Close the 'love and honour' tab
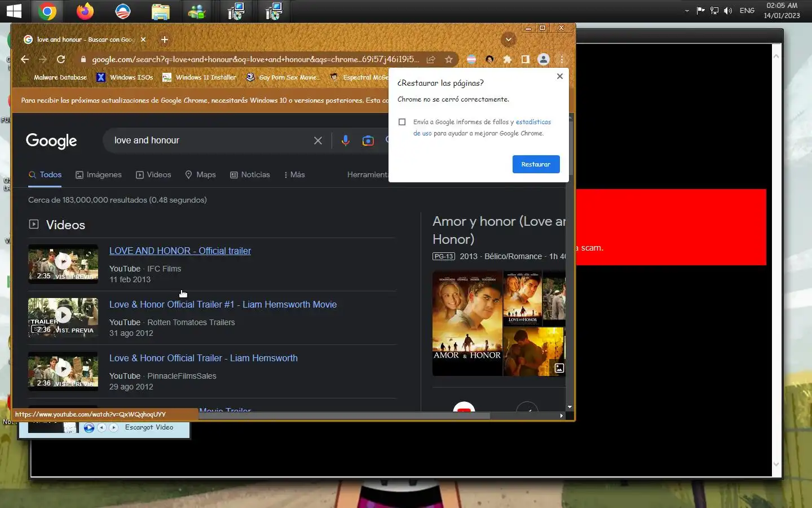Viewport: 812px width, 508px height. [143, 40]
